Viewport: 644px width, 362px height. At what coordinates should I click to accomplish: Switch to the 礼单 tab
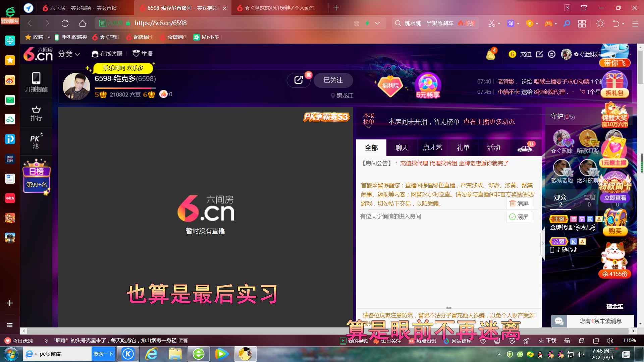pos(463,147)
